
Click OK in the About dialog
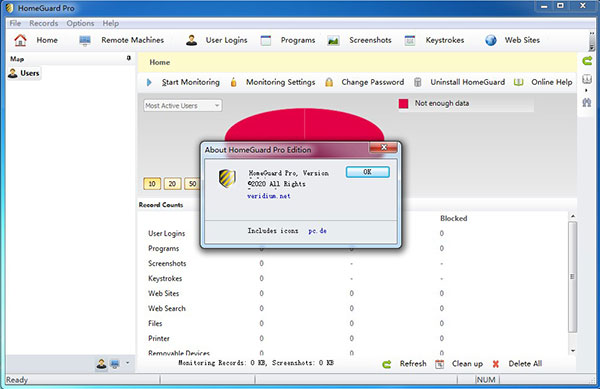367,172
